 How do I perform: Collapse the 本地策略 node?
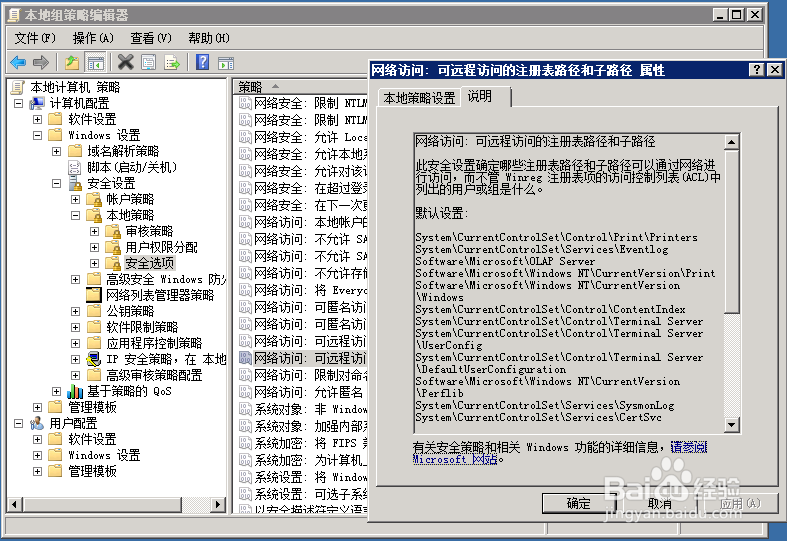pyautogui.click(x=76, y=216)
